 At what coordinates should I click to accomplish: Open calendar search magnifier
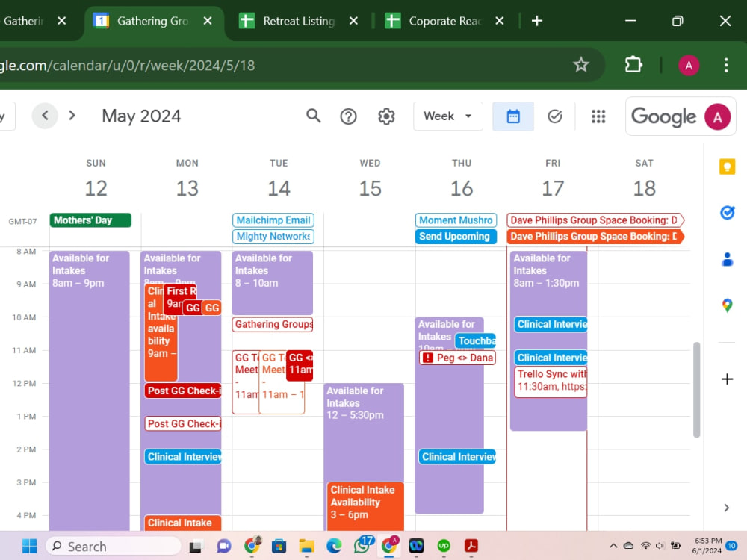click(313, 116)
